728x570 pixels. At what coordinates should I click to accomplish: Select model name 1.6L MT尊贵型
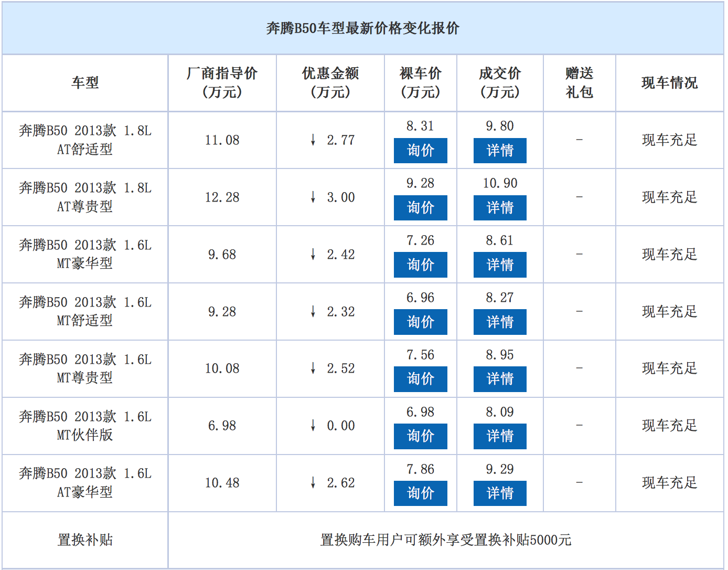(85, 369)
